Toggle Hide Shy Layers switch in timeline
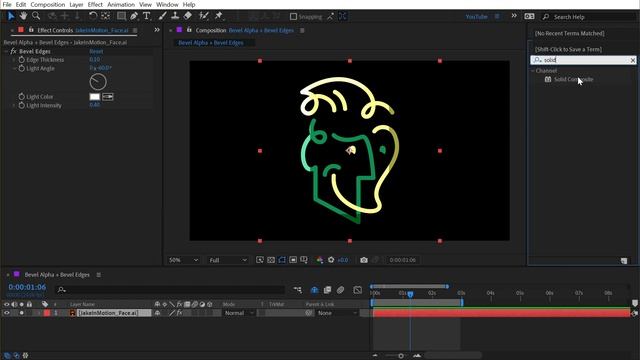 [x=314, y=290]
